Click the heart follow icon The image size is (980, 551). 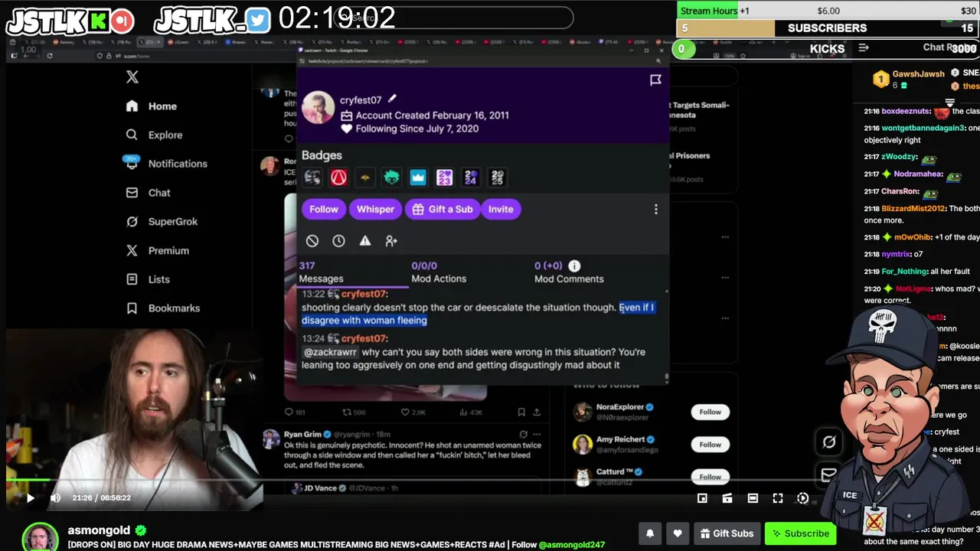678,533
